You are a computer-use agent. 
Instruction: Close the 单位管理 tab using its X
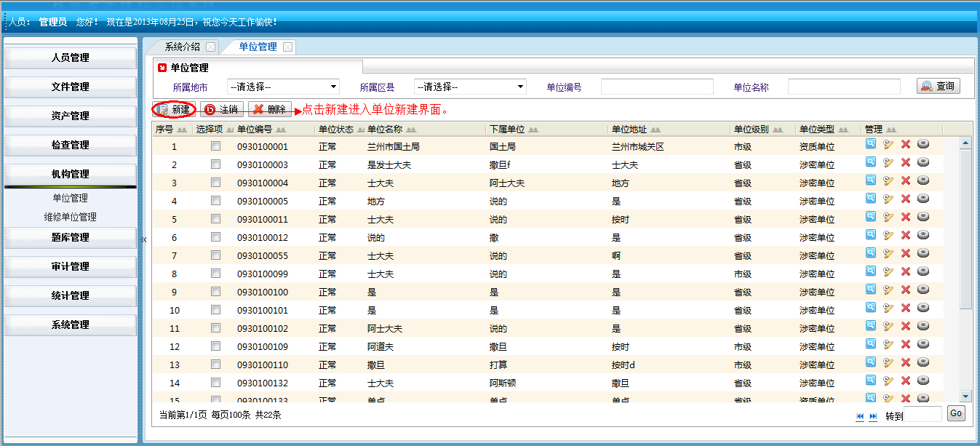288,47
